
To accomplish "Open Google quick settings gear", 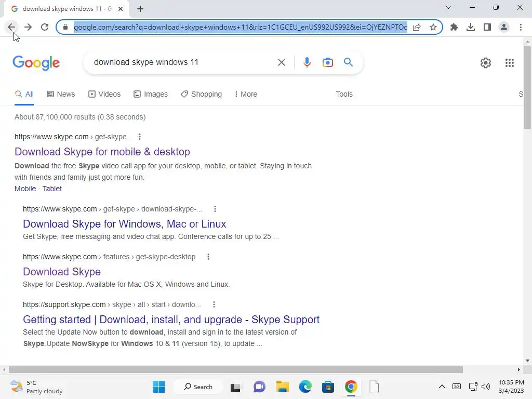I will point(486,63).
